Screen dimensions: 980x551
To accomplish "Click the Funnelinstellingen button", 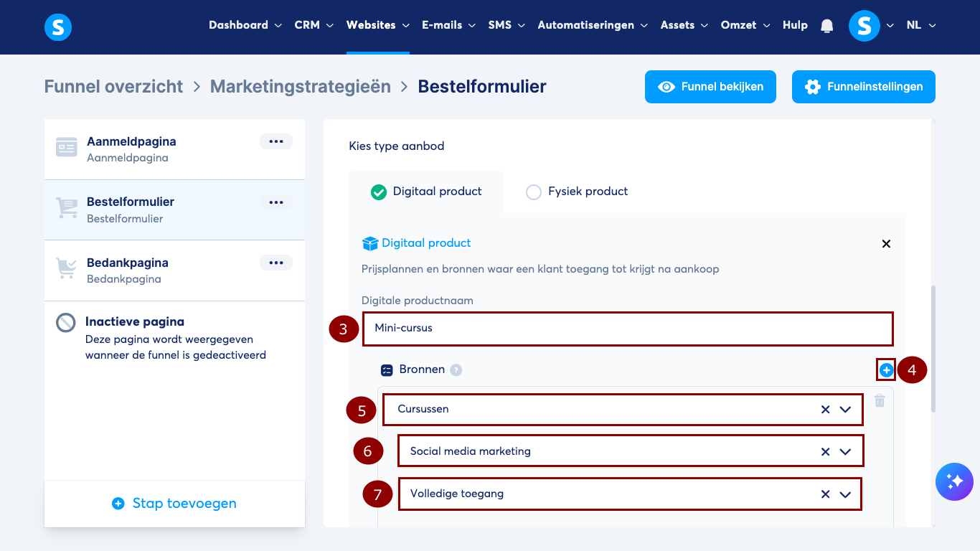I will (864, 87).
